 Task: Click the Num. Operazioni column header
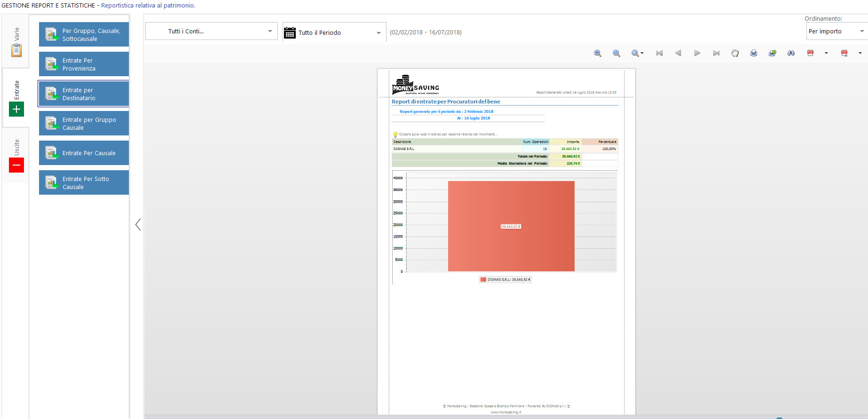pyautogui.click(x=536, y=142)
